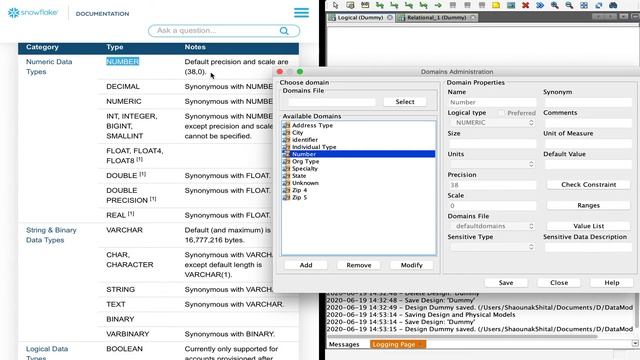Image resolution: width=640 pixels, height=360 pixels.
Task: Click the Help button
Action: [612, 282]
